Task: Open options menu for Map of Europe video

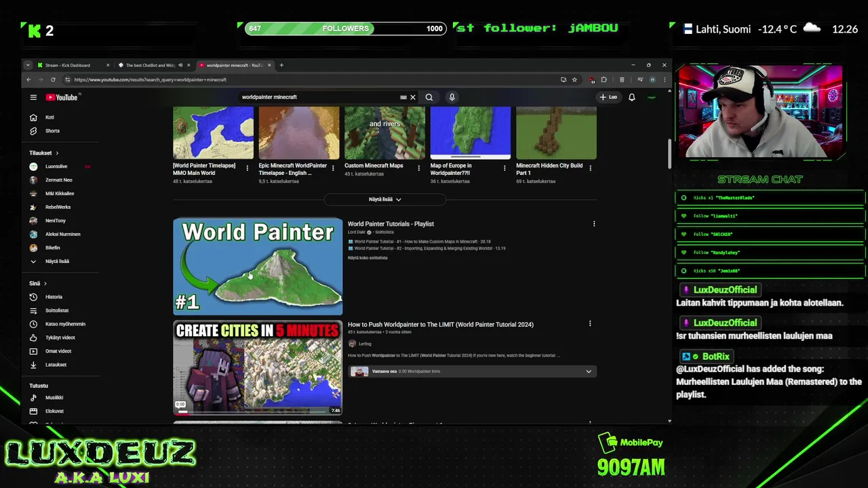Action: point(504,168)
